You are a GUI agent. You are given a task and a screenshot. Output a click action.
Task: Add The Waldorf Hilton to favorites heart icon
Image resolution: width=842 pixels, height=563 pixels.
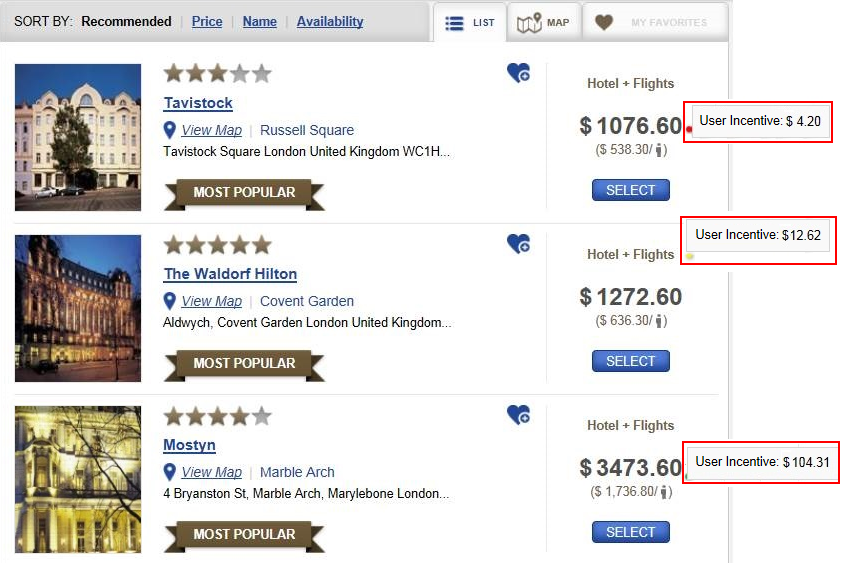tap(518, 244)
